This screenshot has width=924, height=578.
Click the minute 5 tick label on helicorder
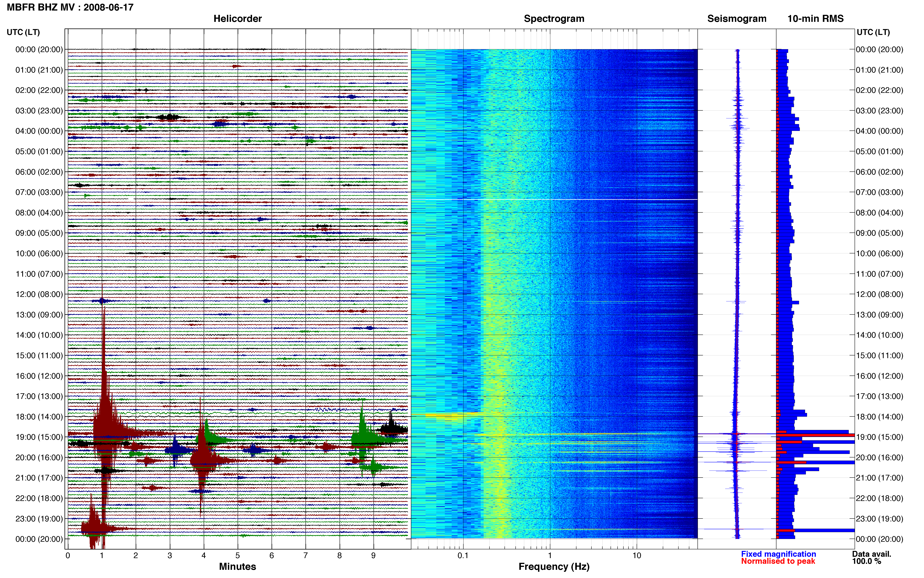(x=238, y=556)
